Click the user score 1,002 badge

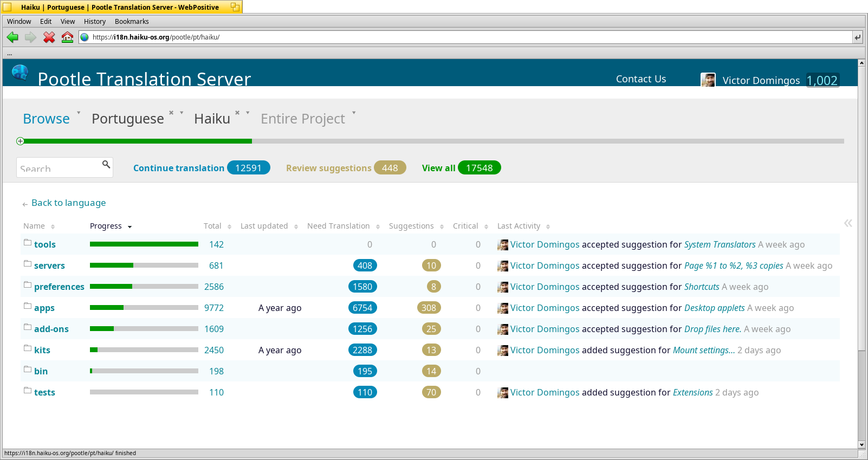point(822,80)
